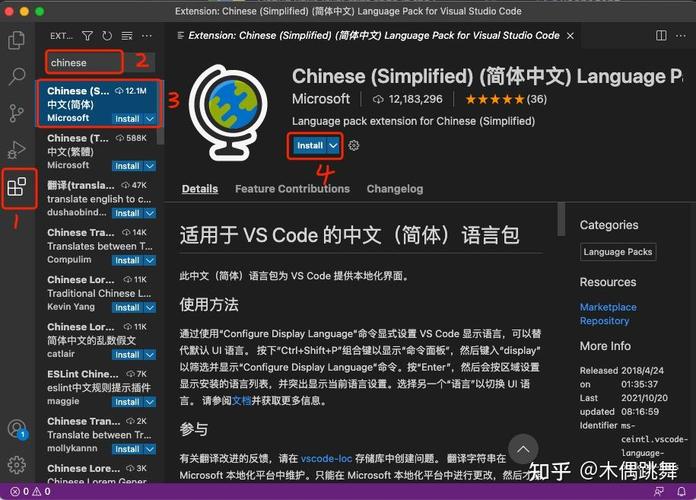Install the 翻译(transla... extension
Image resolution: width=696 pixels, height=500 pixels.
click(127, 213)
